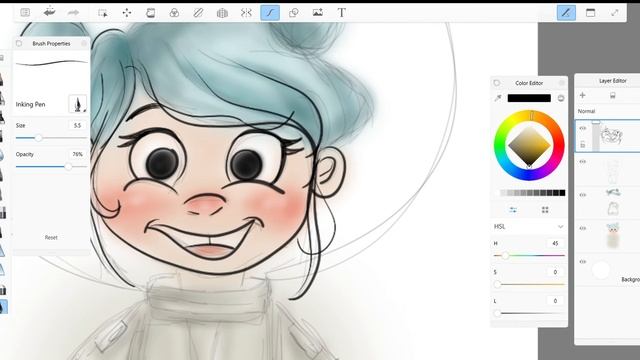Toggle the Symmetry tool

[246, 13]
